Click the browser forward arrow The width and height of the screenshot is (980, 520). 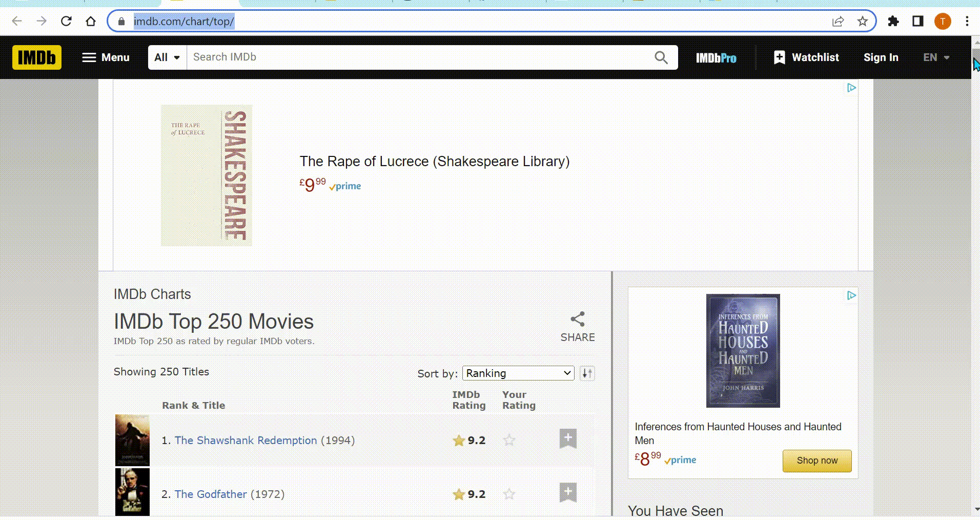[x=42, y=21]
